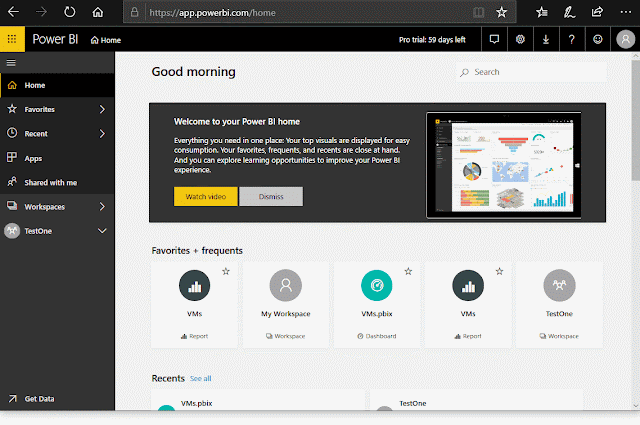This screenshot has width=640, height=425.
Task: Expand the Workspaces flyout chevron
Action: pyautogui.click(x=102, y=207)
